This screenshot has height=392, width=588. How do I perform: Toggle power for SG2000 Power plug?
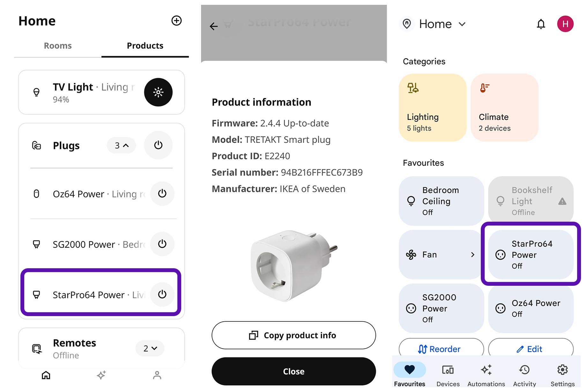[162, 244]
